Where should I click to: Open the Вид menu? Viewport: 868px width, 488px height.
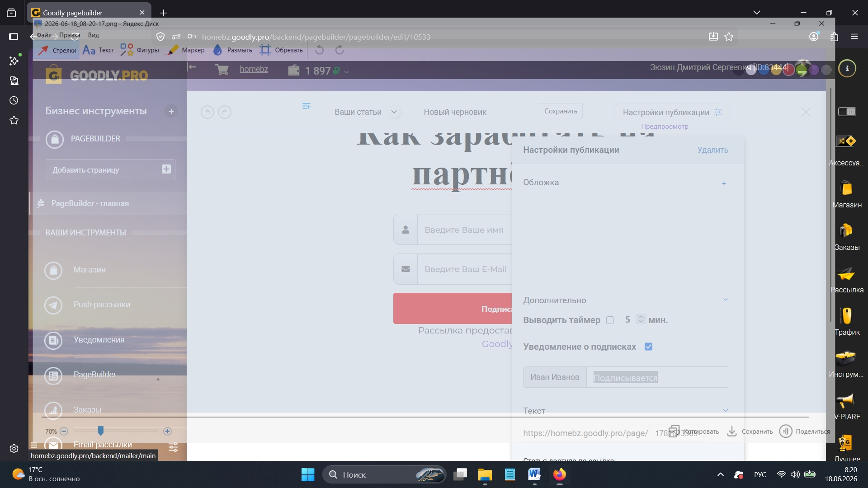(93, 35)
